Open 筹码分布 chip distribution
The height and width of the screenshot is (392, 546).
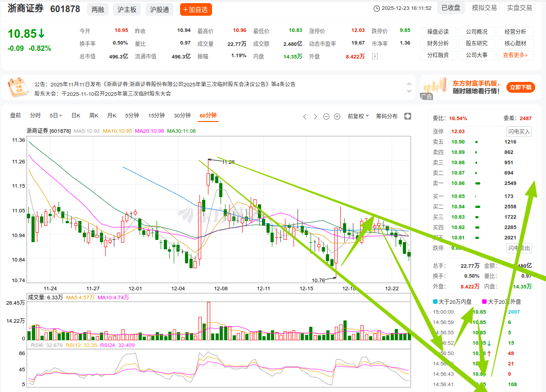pyautogui.click(x=387, y=116)
